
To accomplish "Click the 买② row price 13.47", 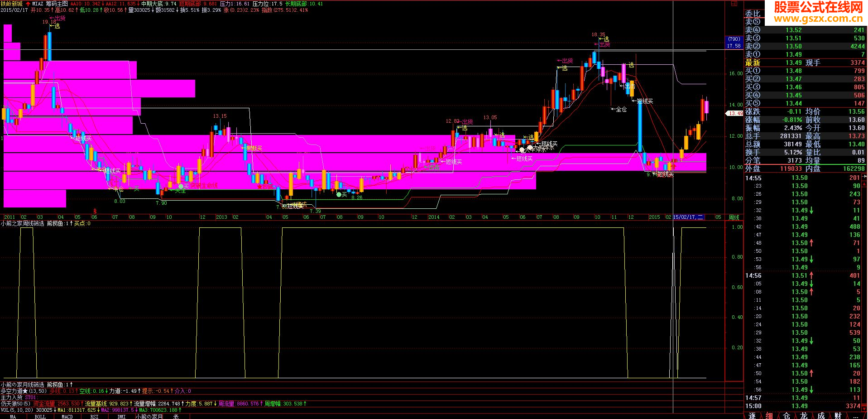I will (x=794, y=79).
